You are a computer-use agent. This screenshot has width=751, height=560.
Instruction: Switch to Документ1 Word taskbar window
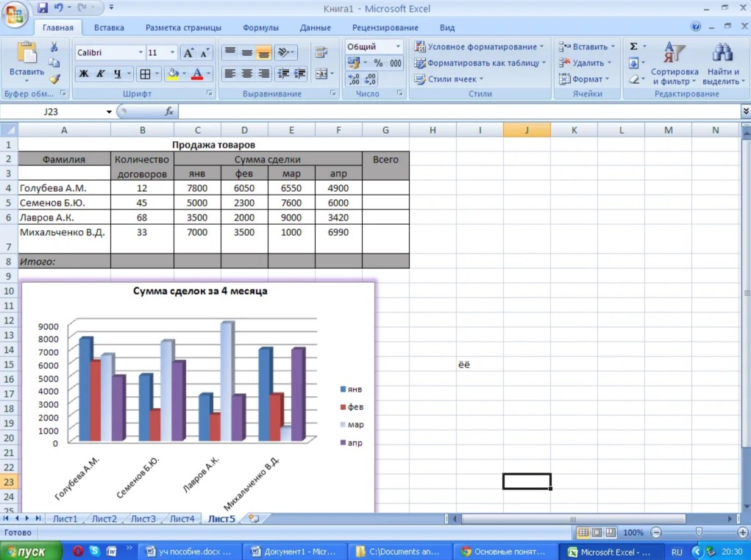point(294,551)
